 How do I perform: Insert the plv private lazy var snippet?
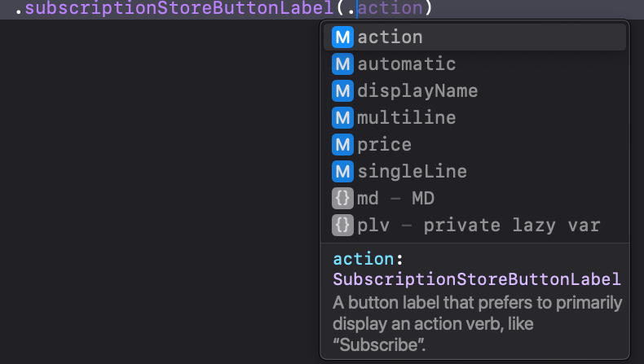(474, 226)
